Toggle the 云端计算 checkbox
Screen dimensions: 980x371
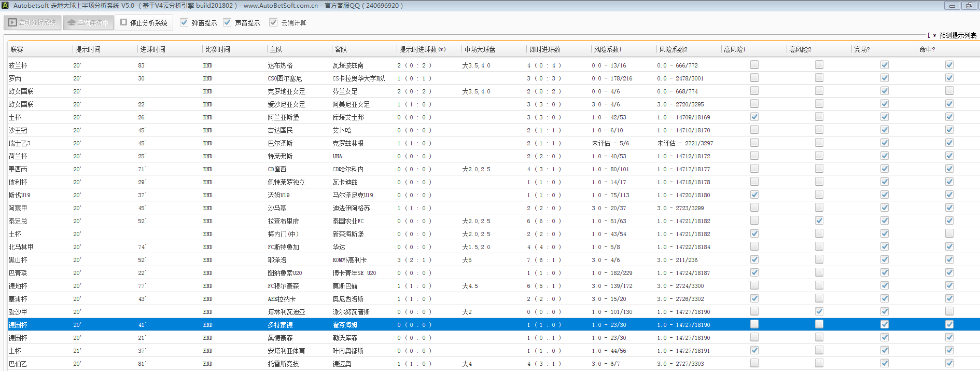coord(273,23)
